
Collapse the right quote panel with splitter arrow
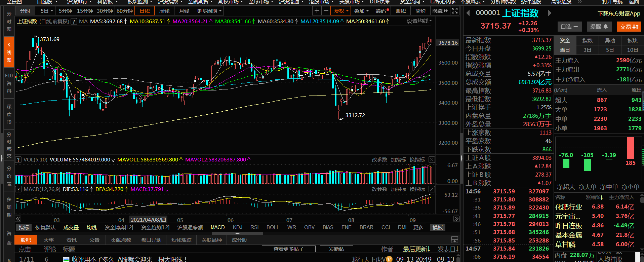(x=461, y=157)
